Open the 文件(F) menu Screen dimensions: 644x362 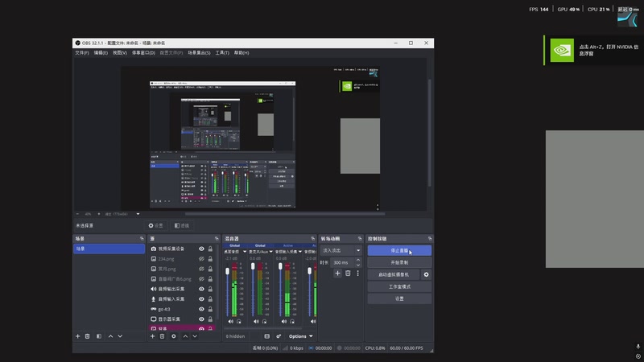click(81, 52)
